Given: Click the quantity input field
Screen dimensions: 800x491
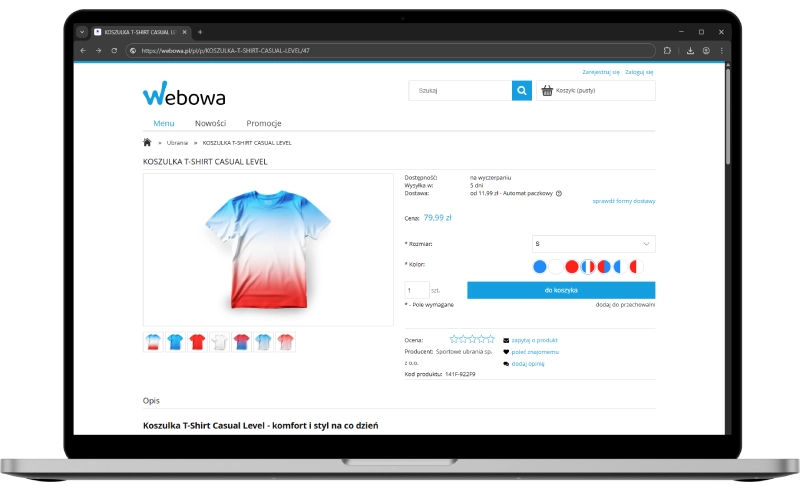Looking at the screenshot, I should pyautogui.click(x=417, y=290).
